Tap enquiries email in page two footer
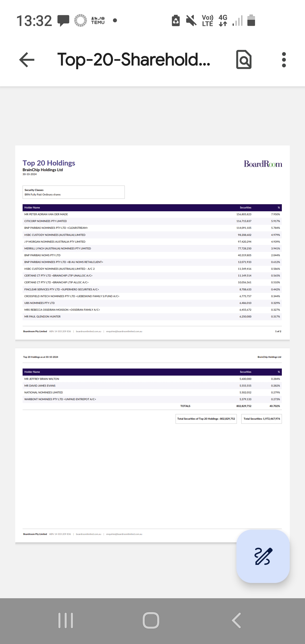The height and width of the screenshot is (644, 305). point(124,534)
